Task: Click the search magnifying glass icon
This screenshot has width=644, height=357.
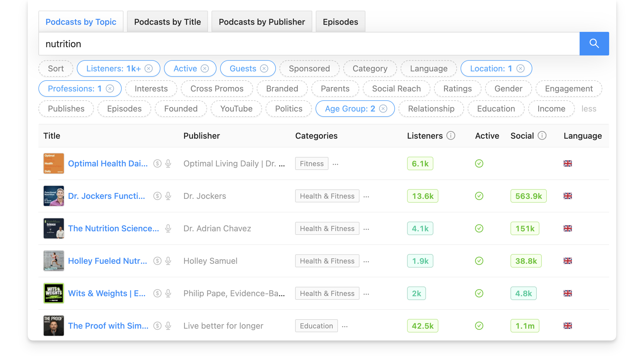Action: coord(594,43)
